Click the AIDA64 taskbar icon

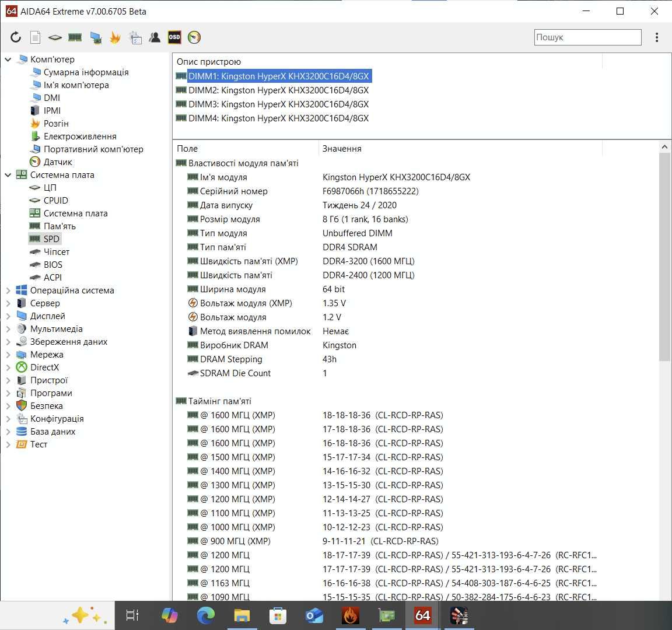pos(422,615)
